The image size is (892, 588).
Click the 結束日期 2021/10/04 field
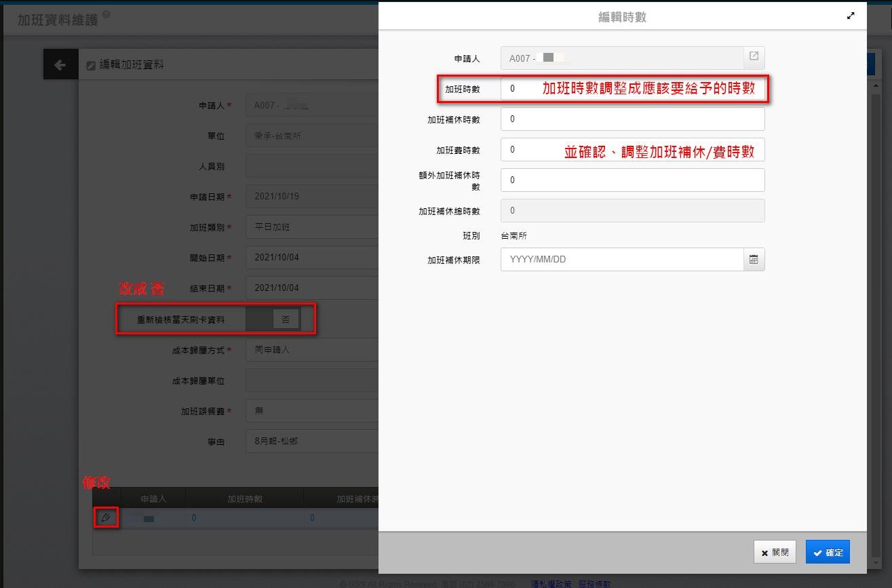coord(312,288)
